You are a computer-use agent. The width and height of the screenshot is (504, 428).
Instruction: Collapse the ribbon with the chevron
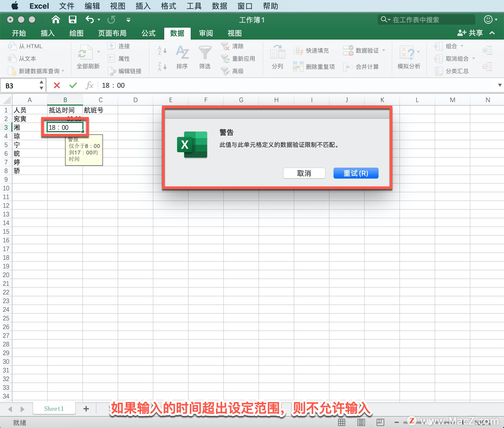tap(492, 33)
